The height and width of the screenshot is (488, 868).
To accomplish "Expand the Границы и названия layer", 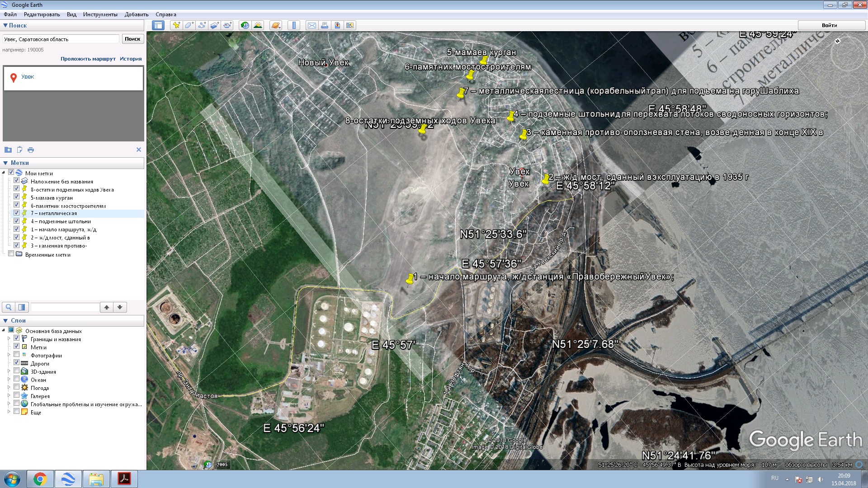I will (x=9, y=339).
